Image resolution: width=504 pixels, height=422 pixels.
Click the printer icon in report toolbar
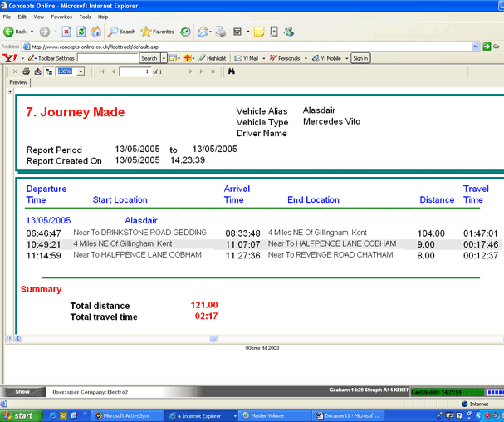(x=27, y=72)
